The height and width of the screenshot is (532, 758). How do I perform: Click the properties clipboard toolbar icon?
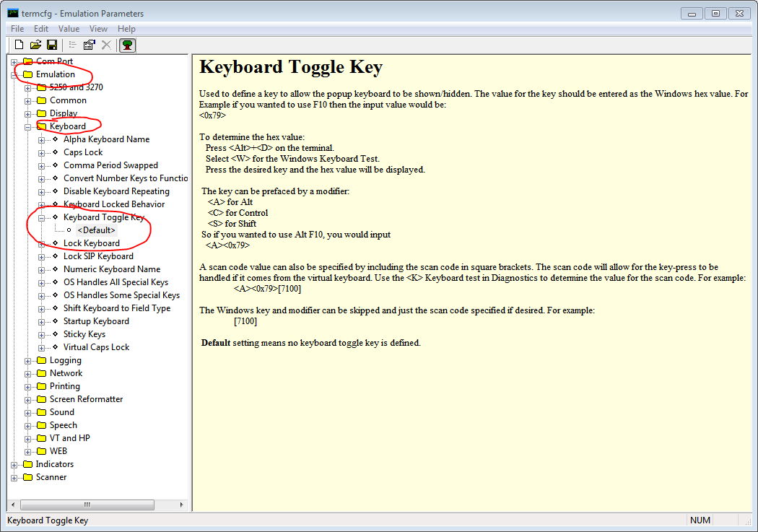click(90, 45)
